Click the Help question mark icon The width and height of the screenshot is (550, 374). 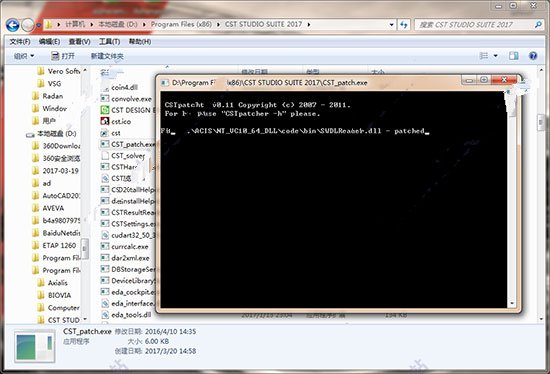tap(533, 56)
